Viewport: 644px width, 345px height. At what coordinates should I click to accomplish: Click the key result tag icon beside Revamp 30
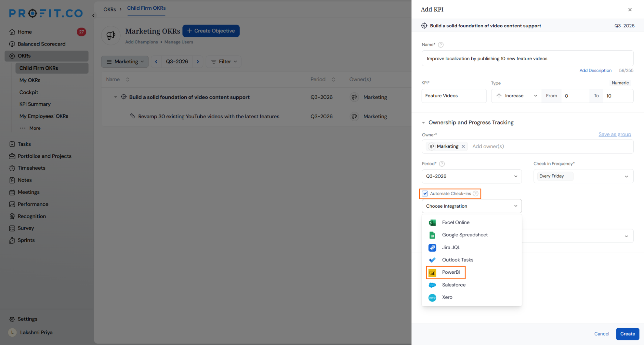(133, 116)
